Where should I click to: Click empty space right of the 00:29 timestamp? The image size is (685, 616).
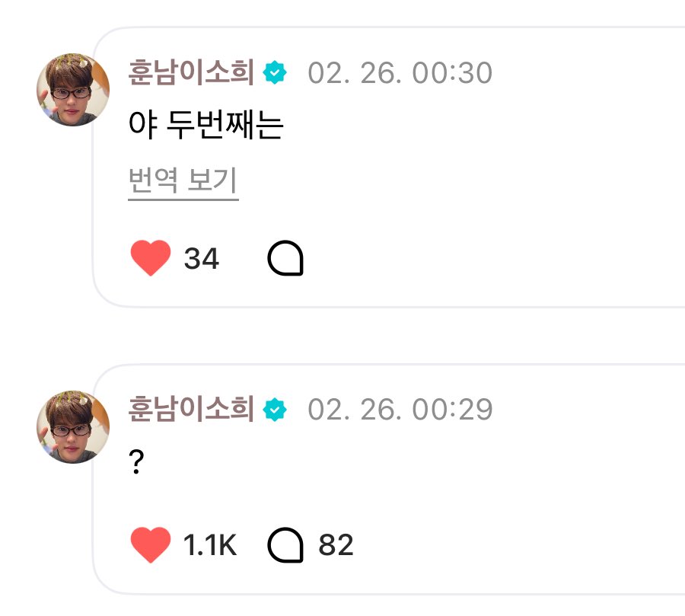(x=586, y=411)
